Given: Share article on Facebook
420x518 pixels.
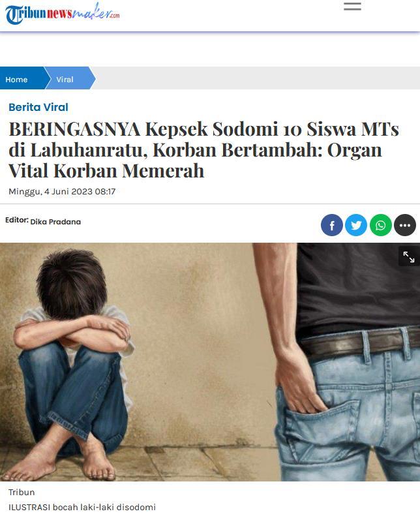Looking at the screenshot, I should (x=332, y=225).
